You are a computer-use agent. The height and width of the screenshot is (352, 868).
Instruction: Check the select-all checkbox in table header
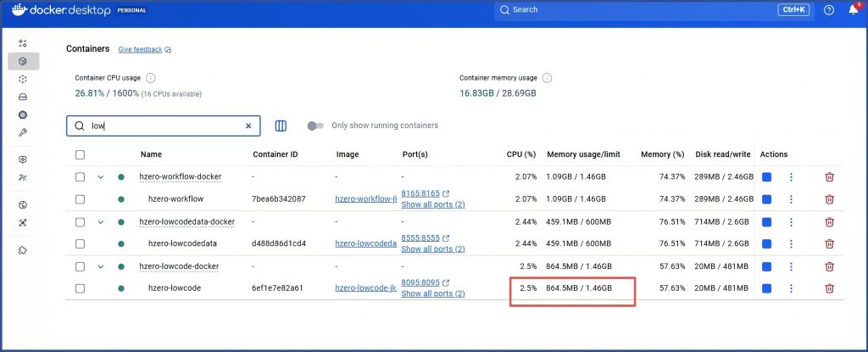tap(81, 154)
